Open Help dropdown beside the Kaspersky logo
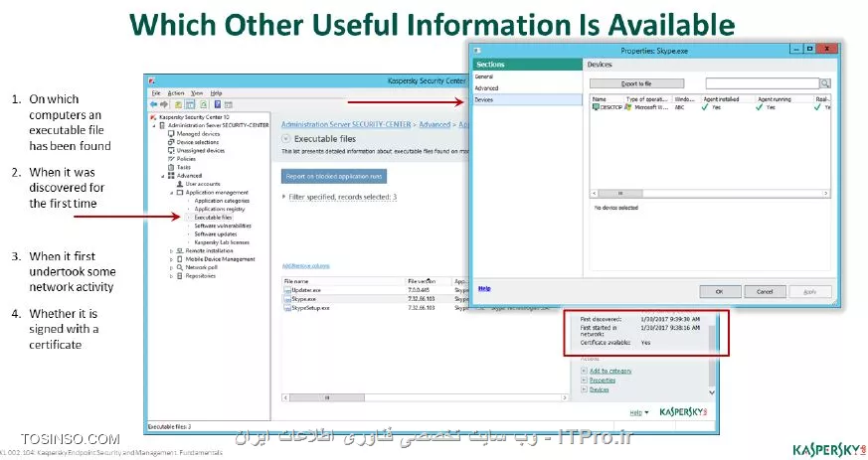Viewport: 868px width, 460px height. tap(639, 412)
